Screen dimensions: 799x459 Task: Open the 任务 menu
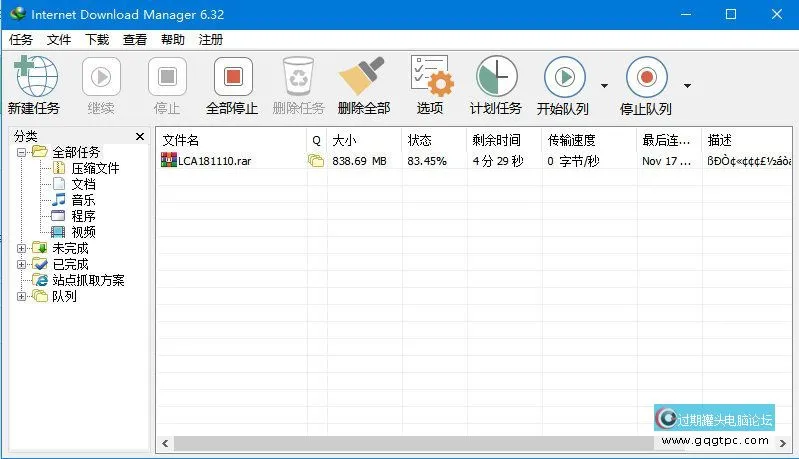click(x=21, y=40)
